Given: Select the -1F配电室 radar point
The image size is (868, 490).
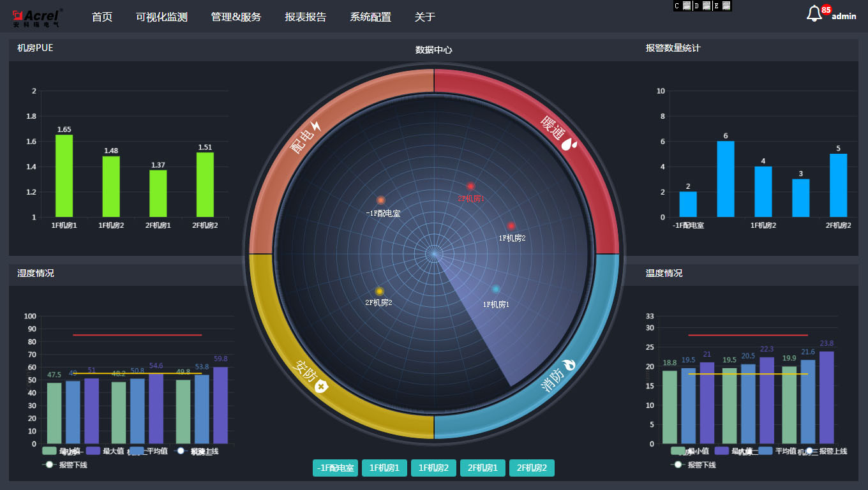Looking at the screenshot, I should [381, 200].
